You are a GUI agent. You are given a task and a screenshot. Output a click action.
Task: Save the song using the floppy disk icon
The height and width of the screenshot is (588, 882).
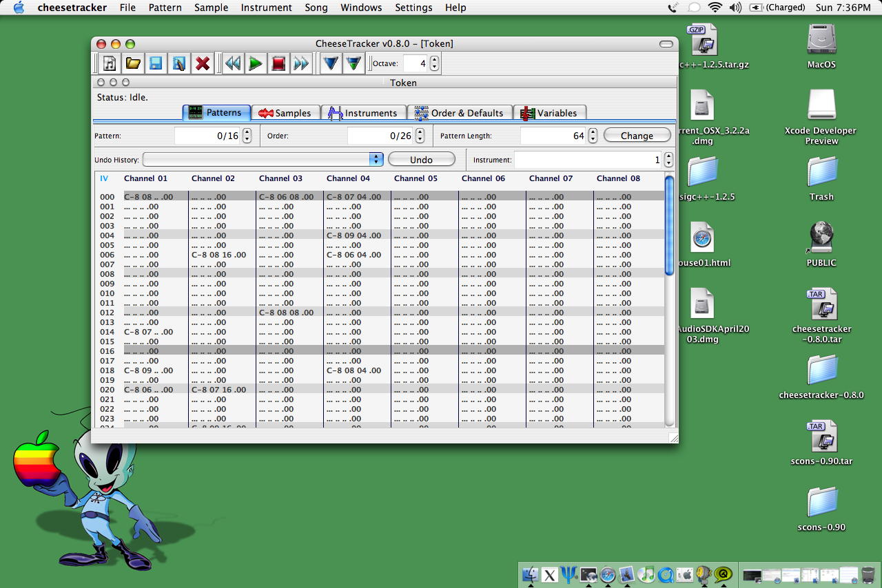(x=156, y=63)
